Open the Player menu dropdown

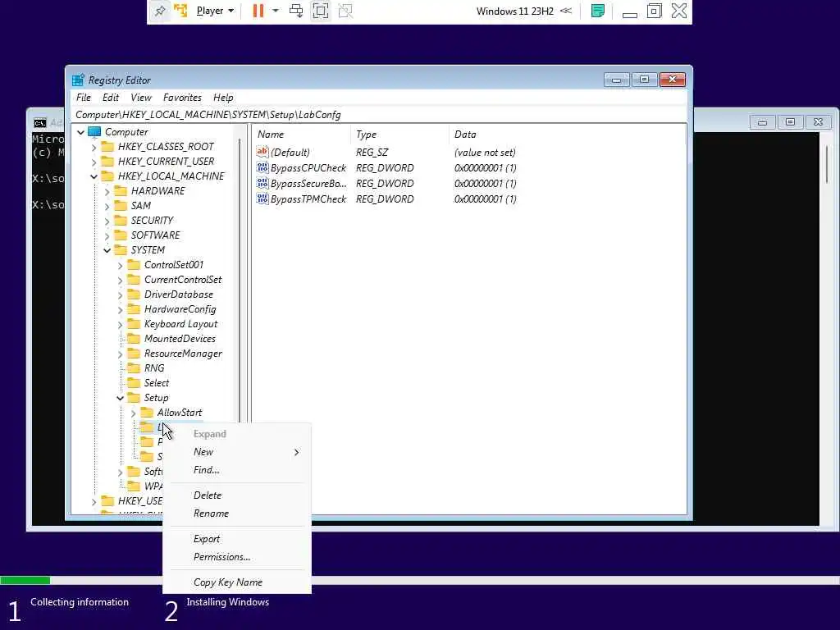pos(216,11)
